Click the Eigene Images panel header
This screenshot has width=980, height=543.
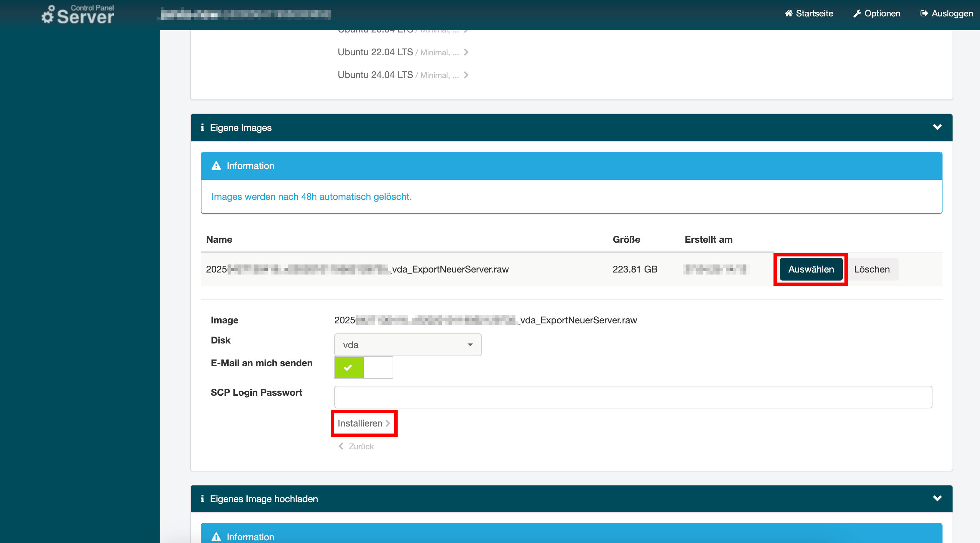[571, 128]
